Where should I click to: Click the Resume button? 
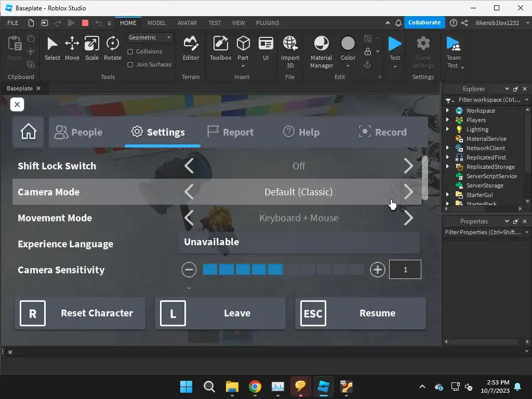tap(361, 313)
